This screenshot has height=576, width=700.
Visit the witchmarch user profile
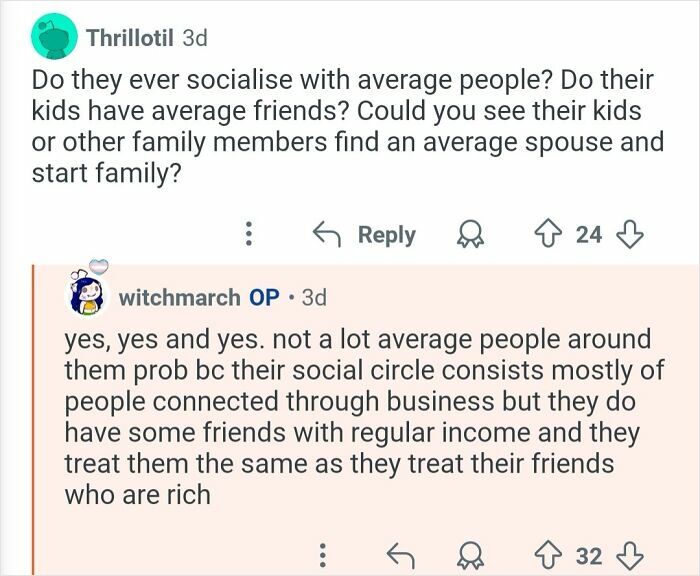[179, 298]
